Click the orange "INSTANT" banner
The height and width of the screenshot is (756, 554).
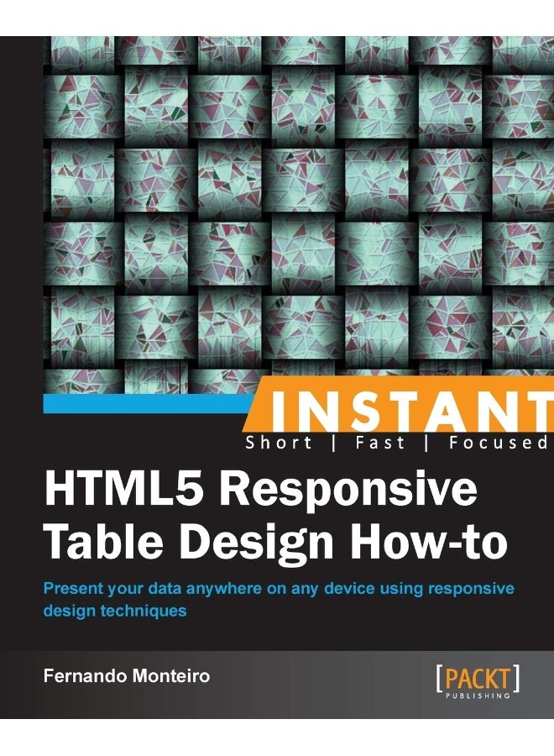[398, 405]
